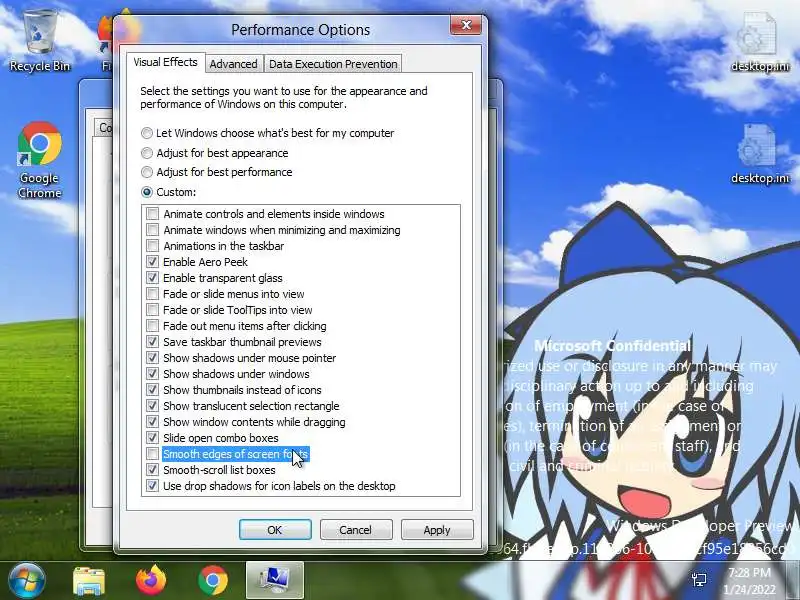The image size is (800, 600).
Task: Launch Chrome from the taskbar
Action: click(213, 580)
